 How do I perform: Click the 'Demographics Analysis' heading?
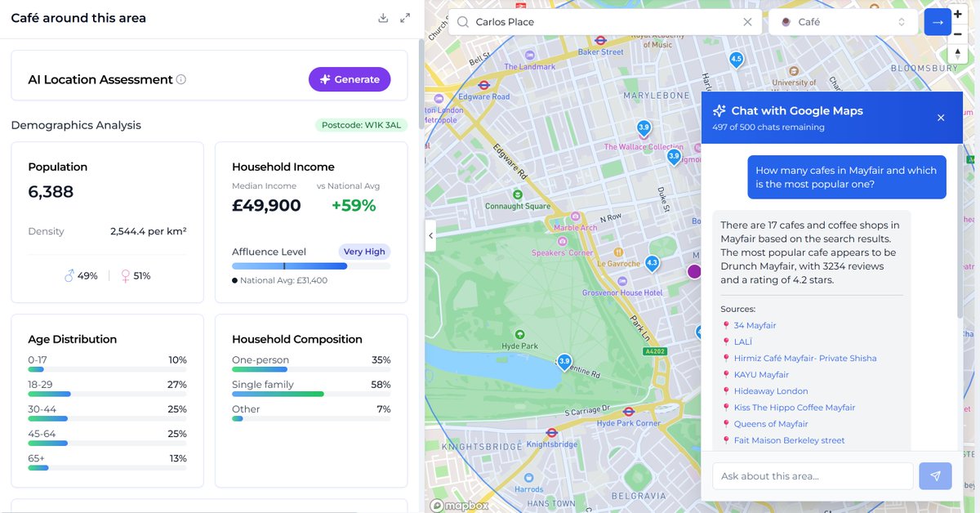76,125
